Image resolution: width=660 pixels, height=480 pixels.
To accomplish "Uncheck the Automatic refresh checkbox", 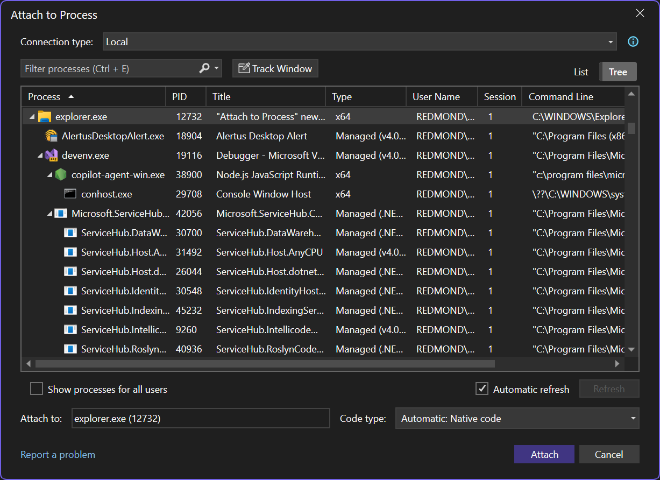I will 482,389.
